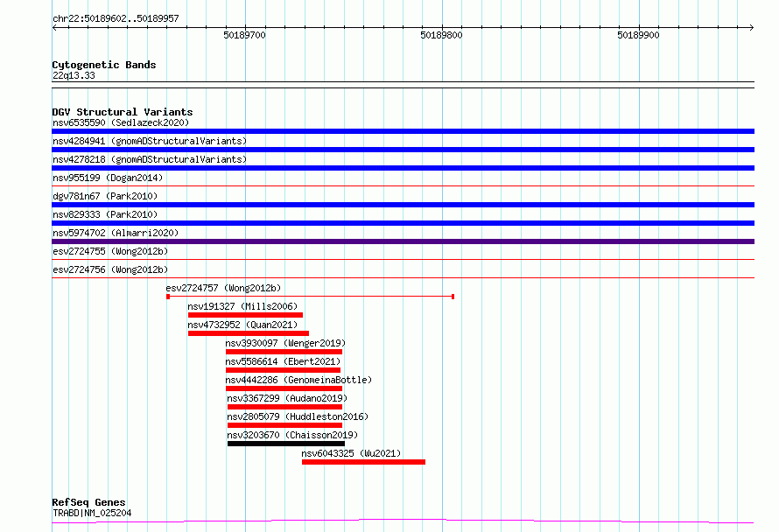Click the left arrow of the ruler
The image size is (779, 532).
[x=54, y=28]
